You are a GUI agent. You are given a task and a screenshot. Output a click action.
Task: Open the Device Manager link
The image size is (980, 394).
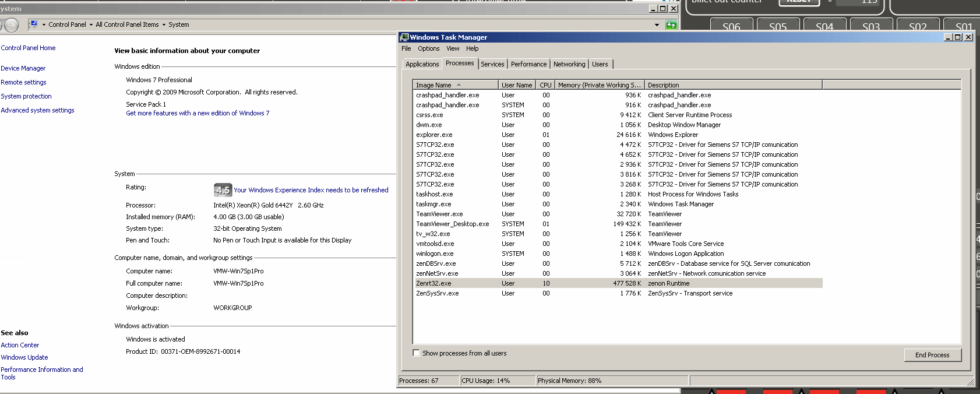(x=23, y=68)
